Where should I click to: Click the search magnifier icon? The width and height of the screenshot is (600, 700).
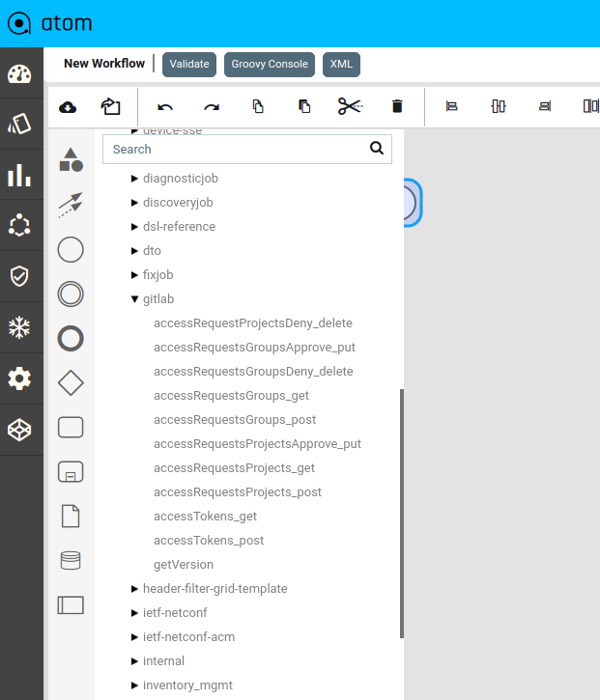377,149
